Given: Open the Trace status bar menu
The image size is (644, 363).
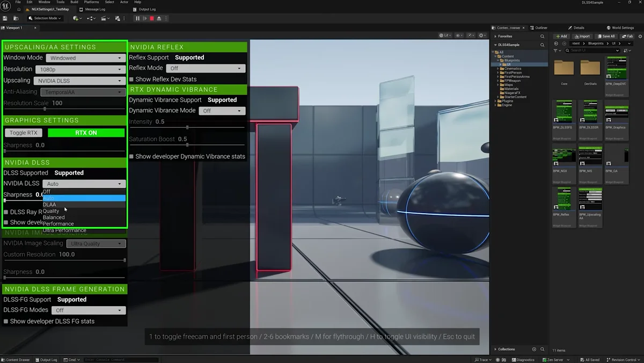Looking at the screenshot, I should coord(482,360).
